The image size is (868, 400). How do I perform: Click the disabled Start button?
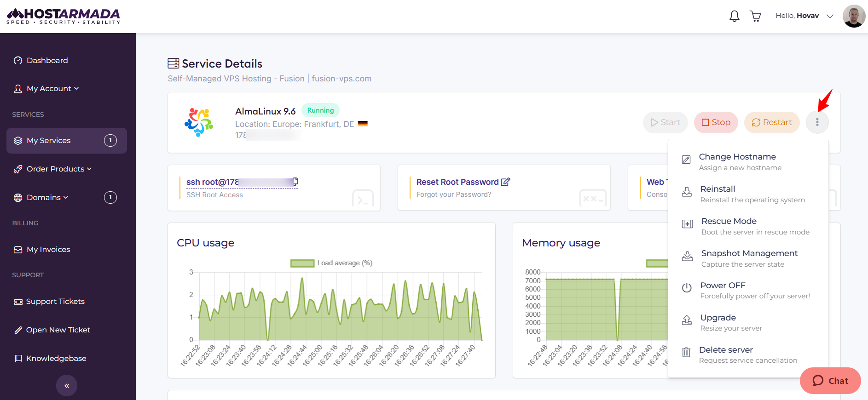pos(665,122)
